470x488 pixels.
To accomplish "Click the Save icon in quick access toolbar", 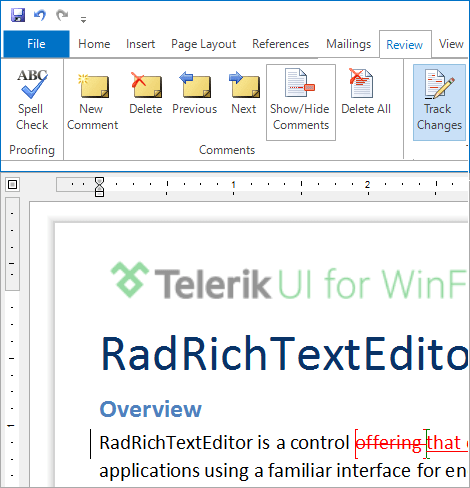I will [18, 15].
